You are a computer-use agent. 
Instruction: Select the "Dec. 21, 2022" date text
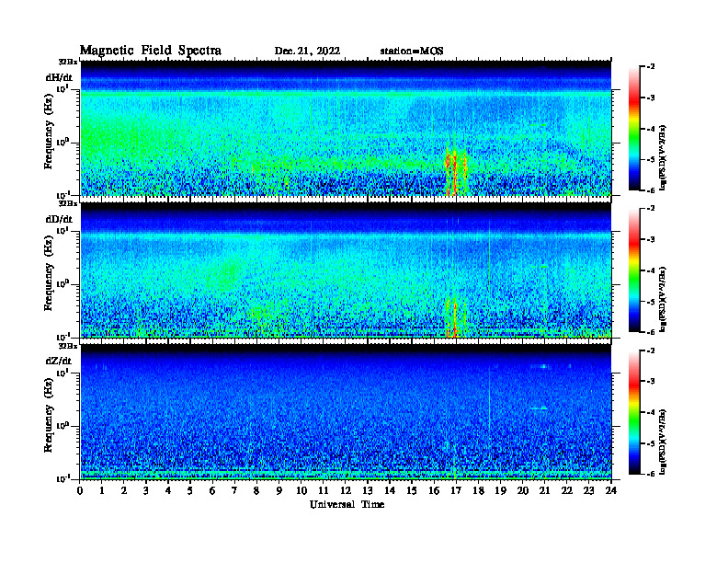click(307, 52)
